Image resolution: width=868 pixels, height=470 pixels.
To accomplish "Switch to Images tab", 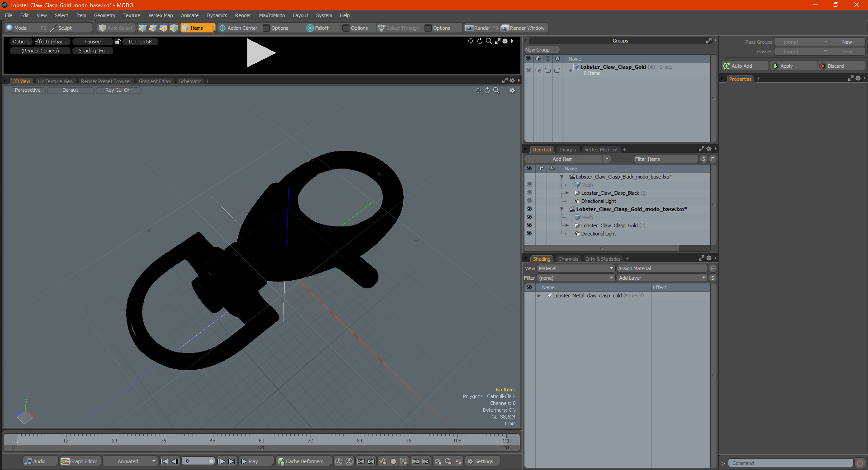I will [x=567, y=150].
